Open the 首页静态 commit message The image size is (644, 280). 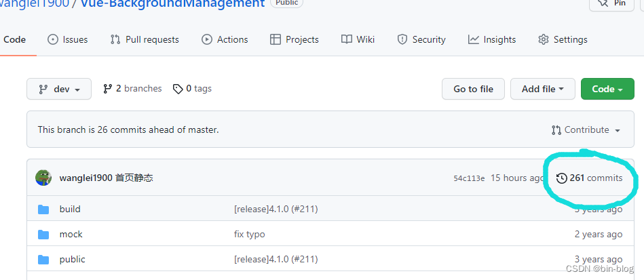tap(134, 178)
